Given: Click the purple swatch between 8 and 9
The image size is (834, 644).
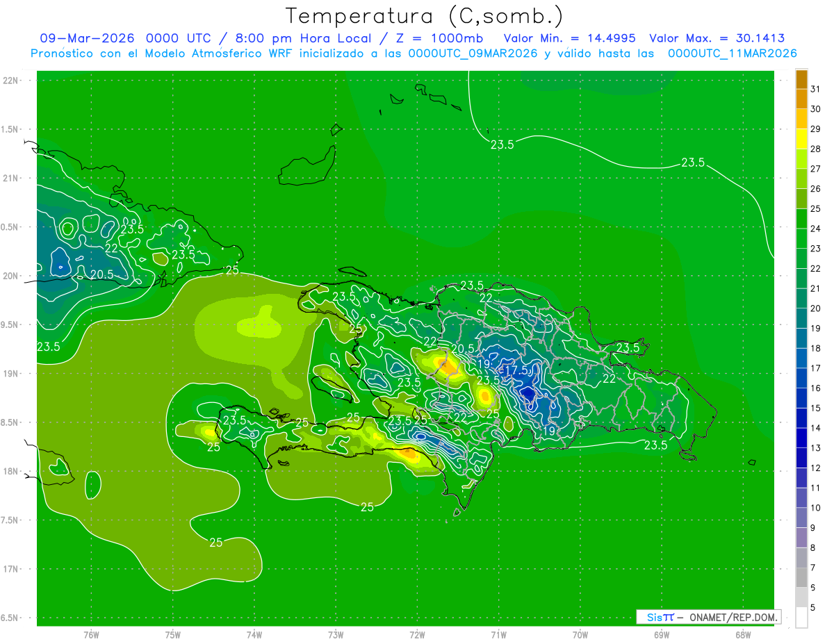Looking at the screenshot, I should [x=801, y=538].
